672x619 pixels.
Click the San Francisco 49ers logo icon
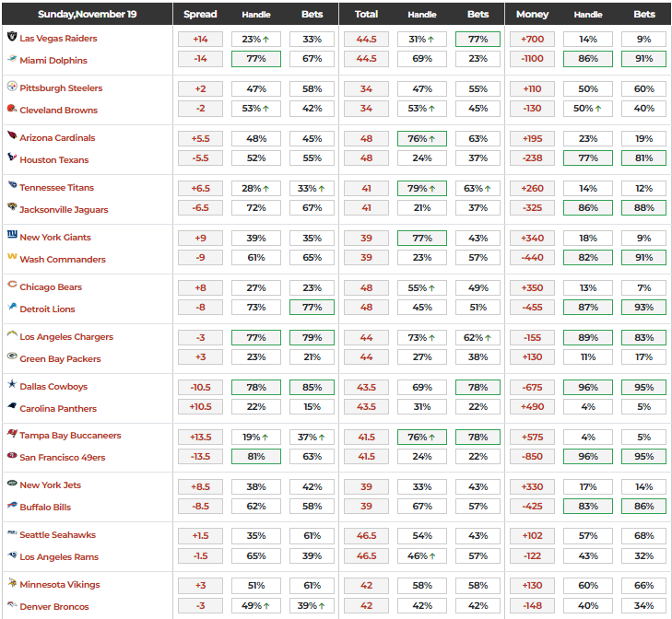coord(12,455)
